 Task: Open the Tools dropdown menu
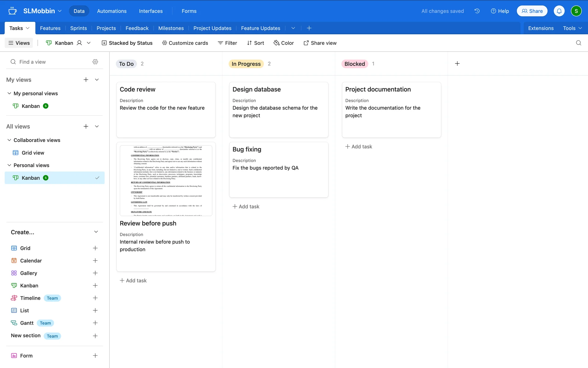(x=572, y=28)
